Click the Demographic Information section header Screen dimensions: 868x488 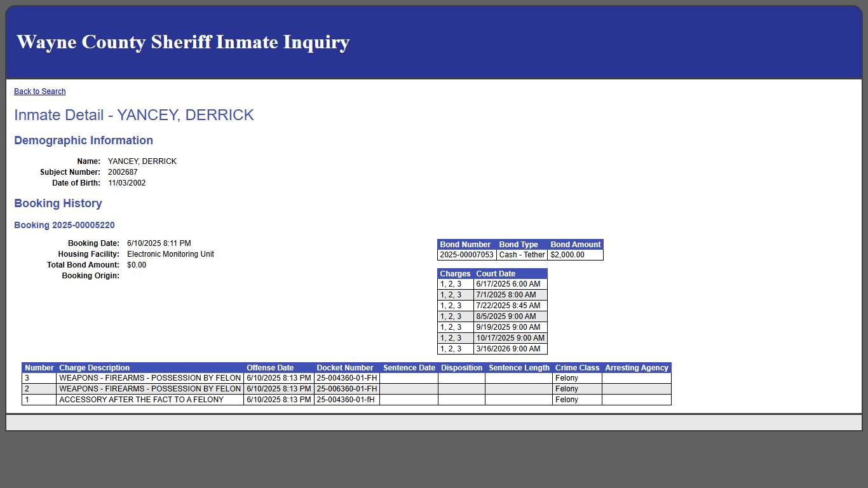click(x=83, y=140)
